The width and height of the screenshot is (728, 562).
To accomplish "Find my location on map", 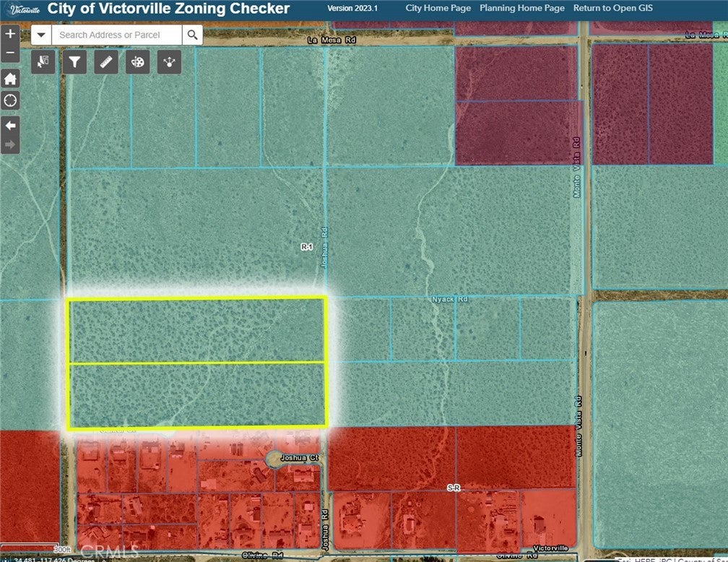I will (10, 100).
